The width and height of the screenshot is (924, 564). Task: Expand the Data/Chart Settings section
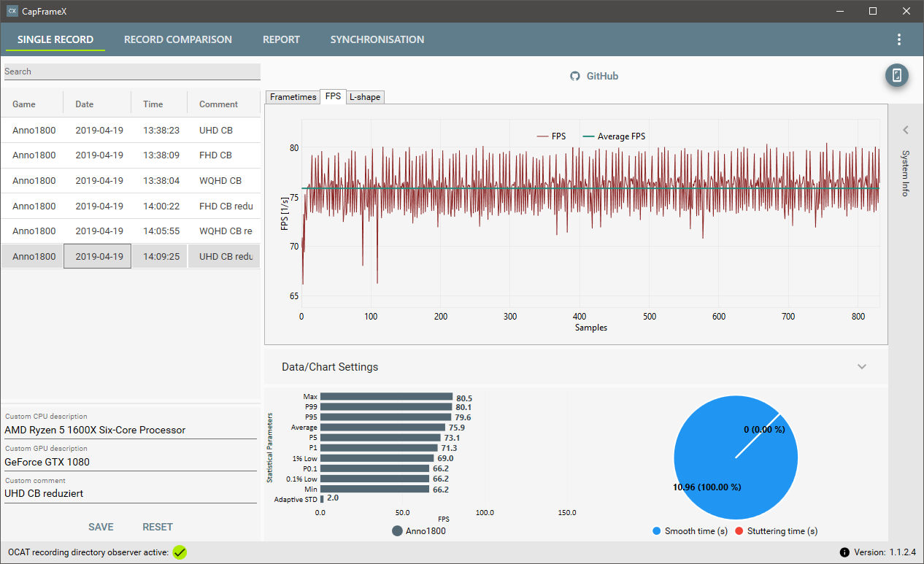pos(862,366)
